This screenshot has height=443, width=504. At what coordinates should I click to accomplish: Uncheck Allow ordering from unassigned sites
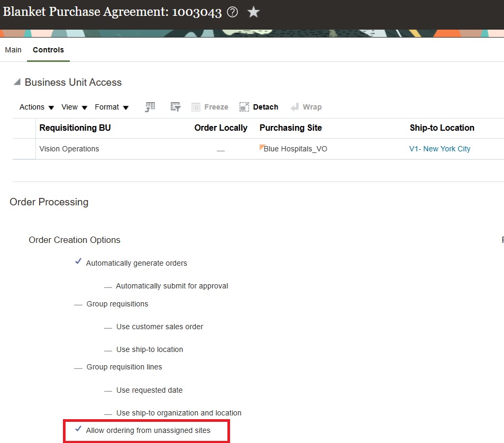(x=78, y=430)
